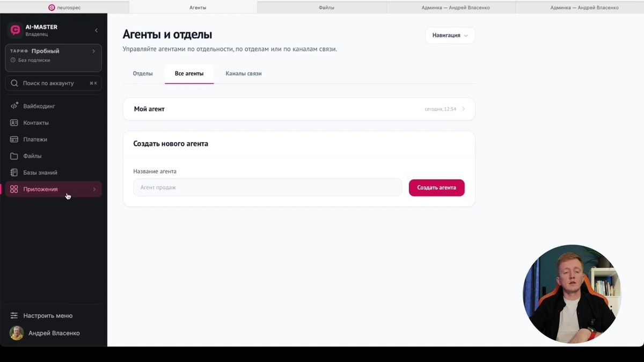Click the Базы знаний notebook icon
Image resolution: width=644 pixels, height=362 pixels.
coord(14,173)
